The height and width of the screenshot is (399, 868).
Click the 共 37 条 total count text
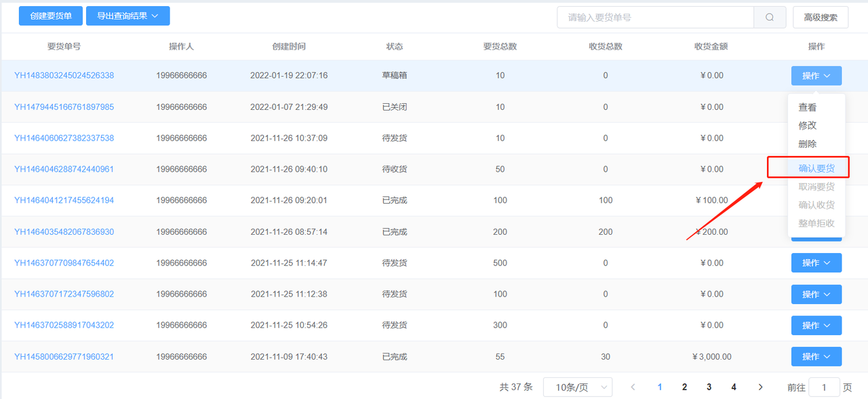pos(516,387)
